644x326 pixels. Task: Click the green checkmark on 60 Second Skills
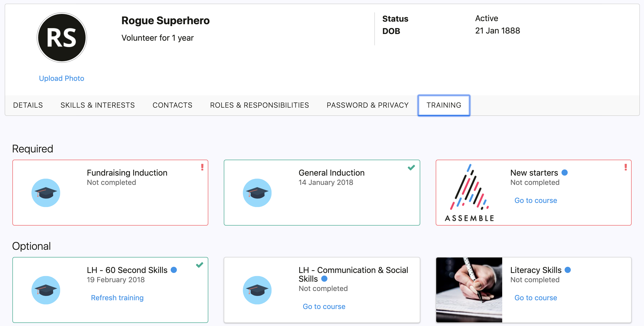click(200, 265)
